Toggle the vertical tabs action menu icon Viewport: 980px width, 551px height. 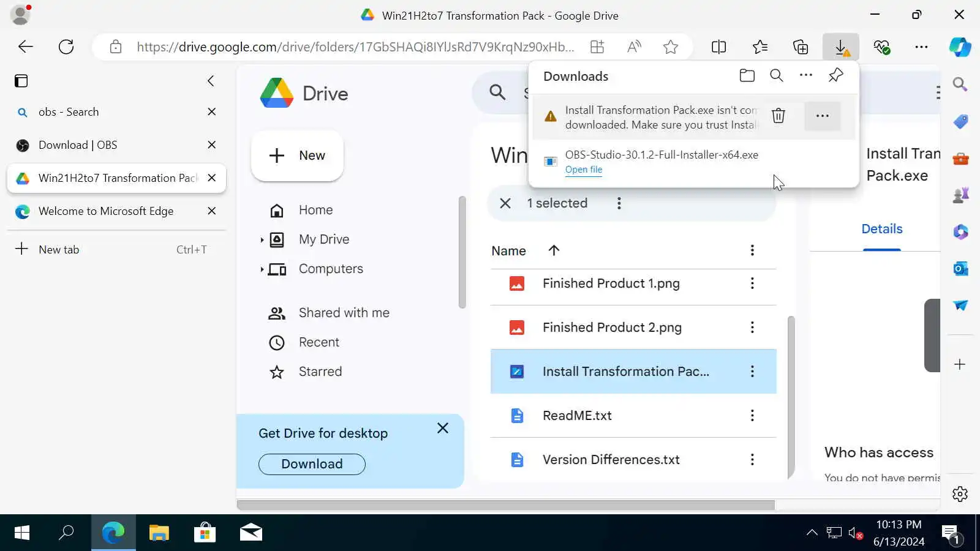[x=21, y=81]
